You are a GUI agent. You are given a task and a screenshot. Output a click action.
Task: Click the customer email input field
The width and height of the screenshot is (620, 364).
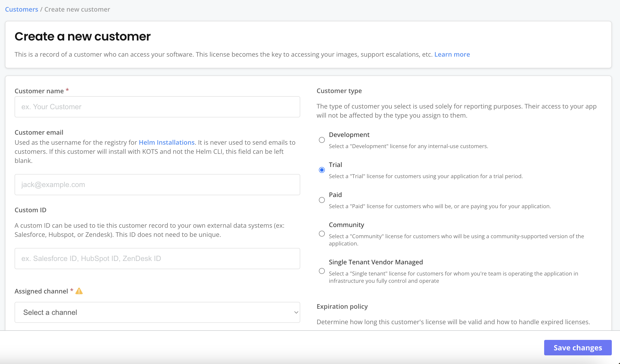click(157, 184)
